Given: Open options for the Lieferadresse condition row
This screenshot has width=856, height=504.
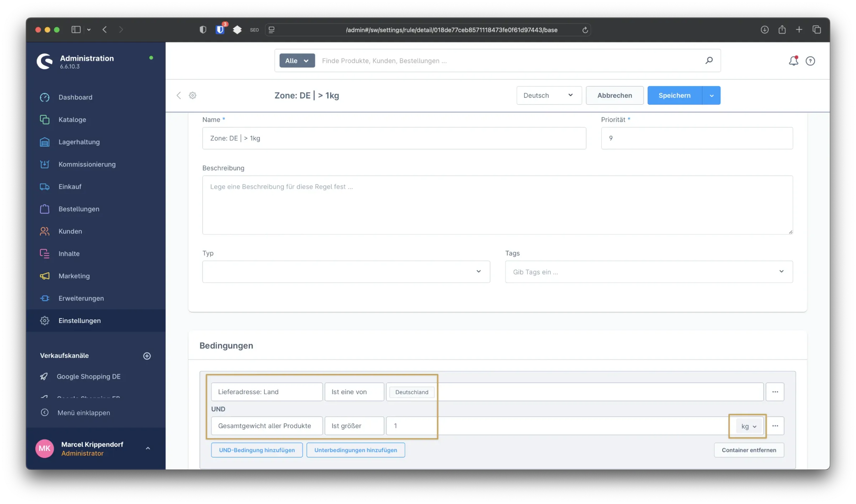Looking at the screenshot, I should [775, 392].
